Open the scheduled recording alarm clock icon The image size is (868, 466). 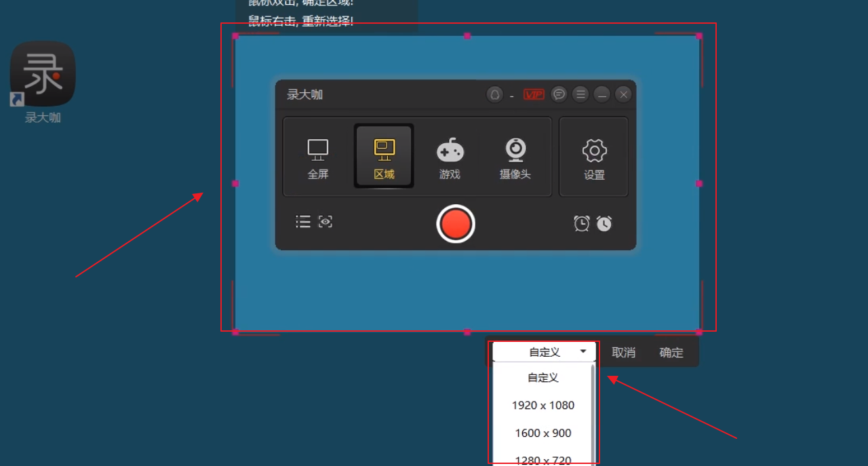pyautogui.click(x=581, y=223)
